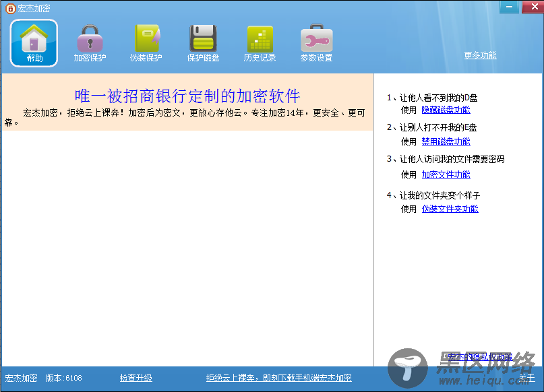
Task: Open 加密保护 padlock icon
Action: tap(90, 43)
